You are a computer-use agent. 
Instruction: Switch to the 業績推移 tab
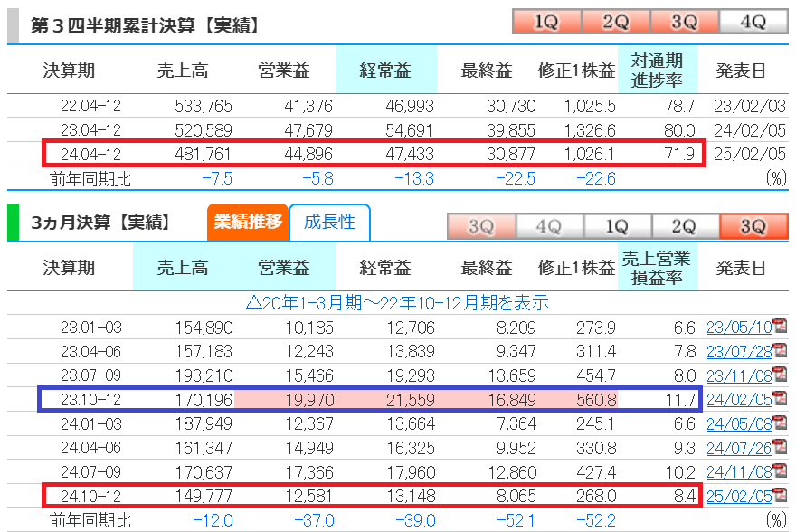(x=248, y=222)
